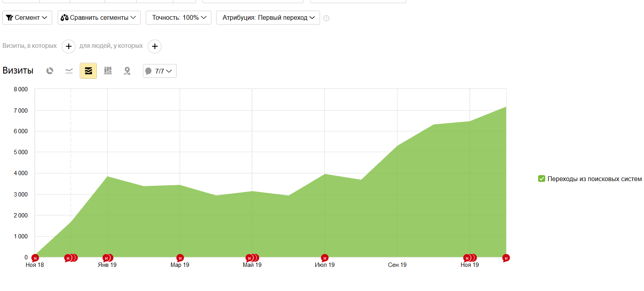Click the note marker at Янв 19
644x291 pixels.
pos(106,258)
